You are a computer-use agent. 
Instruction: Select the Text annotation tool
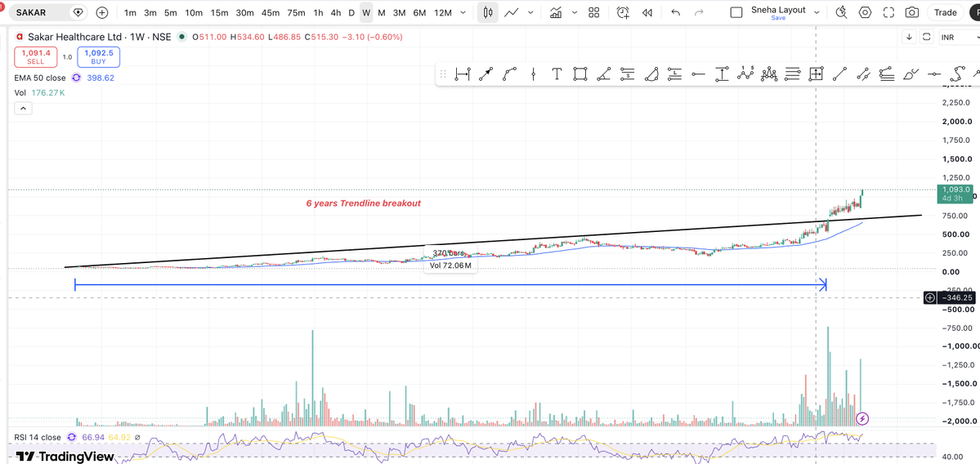click(x=557, y=74)
